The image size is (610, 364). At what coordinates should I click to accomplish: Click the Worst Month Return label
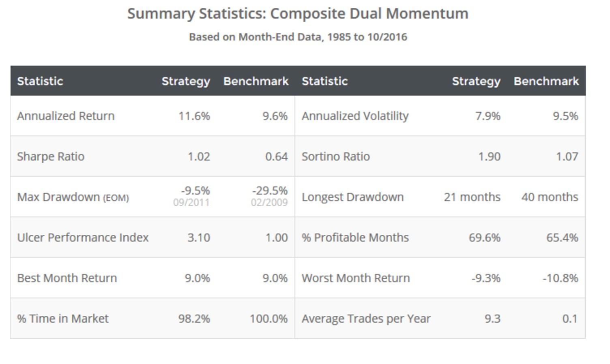coord(356,278)
